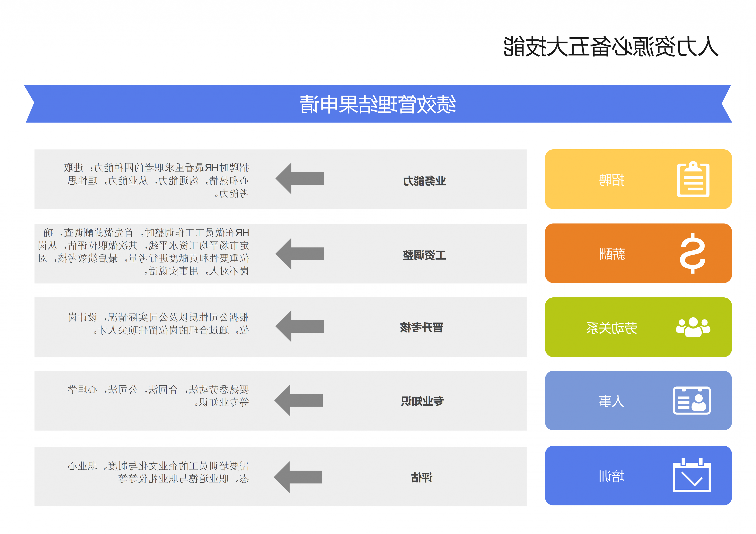Click the gray arrow beside 专业知识
The image size is (756, 534).
click(x=299, y=400)
